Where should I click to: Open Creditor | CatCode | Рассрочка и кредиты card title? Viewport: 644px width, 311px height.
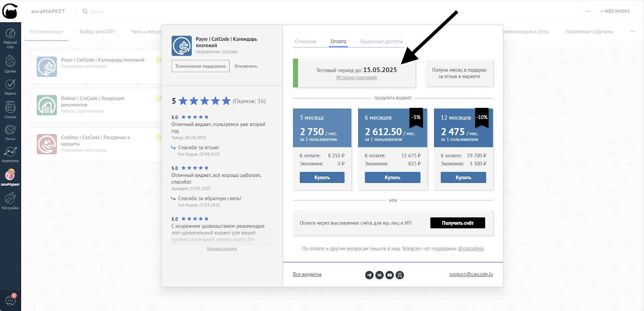point(95,141)
